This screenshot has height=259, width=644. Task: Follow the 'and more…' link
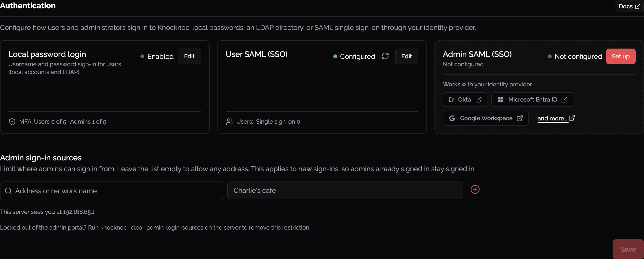[556, 118]
